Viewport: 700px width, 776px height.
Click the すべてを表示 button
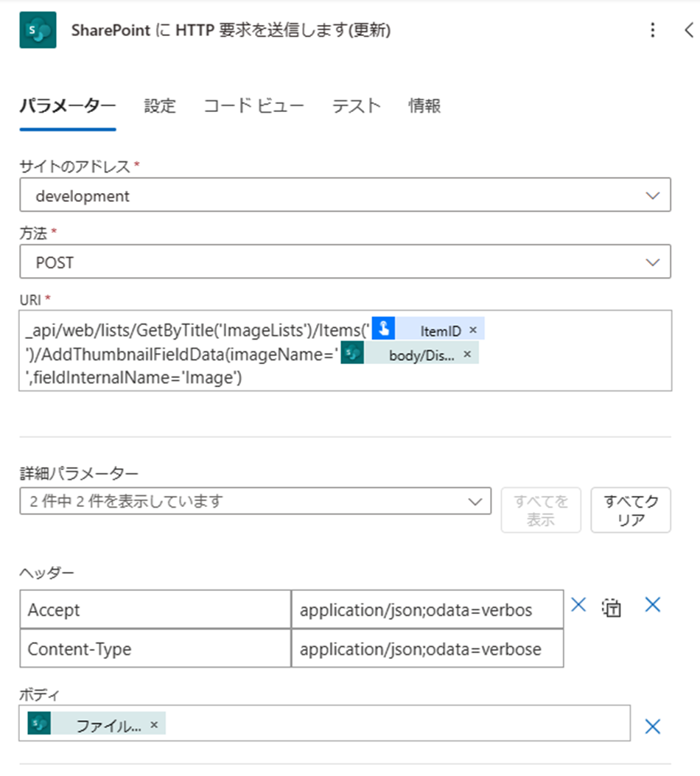pyautogui.click(x=541, y=510)
